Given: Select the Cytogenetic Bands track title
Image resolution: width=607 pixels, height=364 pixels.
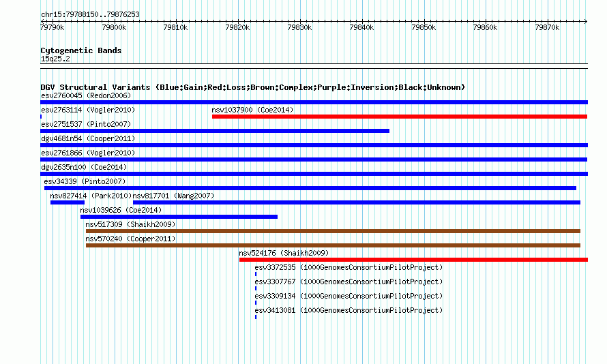Looking at the screenshot, I should [x=81, y=50].
